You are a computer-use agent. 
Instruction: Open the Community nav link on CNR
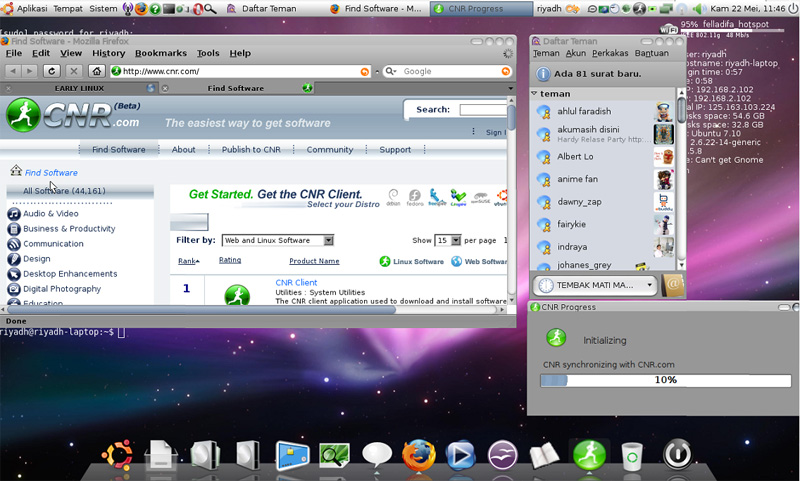point(330,149)
